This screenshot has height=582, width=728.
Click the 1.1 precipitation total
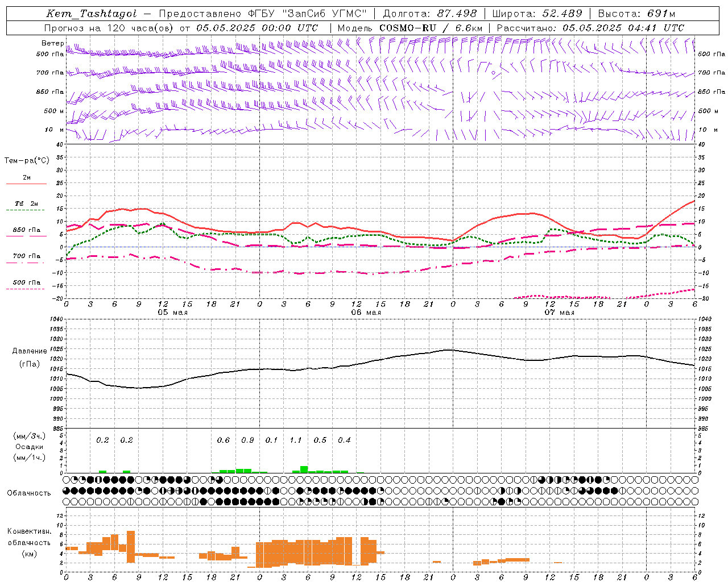coord(296,440)
